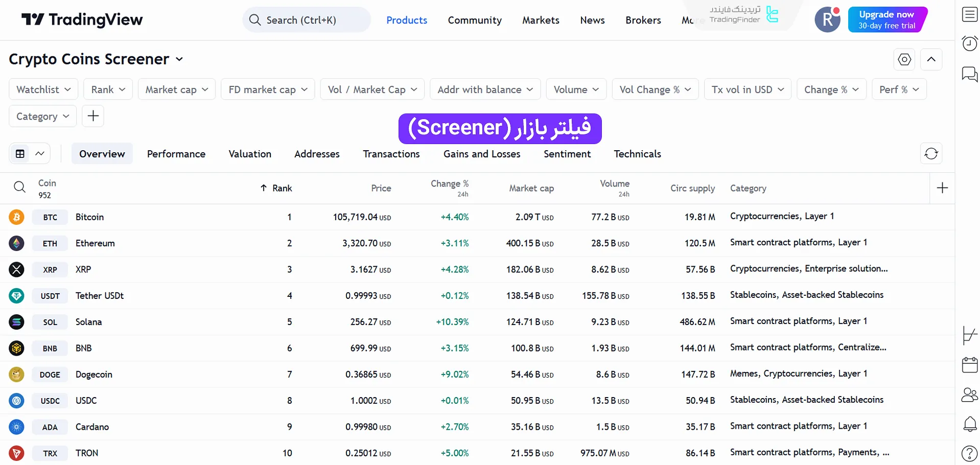This screenshot has height=465, width=980.
Task: Collapse the filter bar with chevron button
Action: 931,59
